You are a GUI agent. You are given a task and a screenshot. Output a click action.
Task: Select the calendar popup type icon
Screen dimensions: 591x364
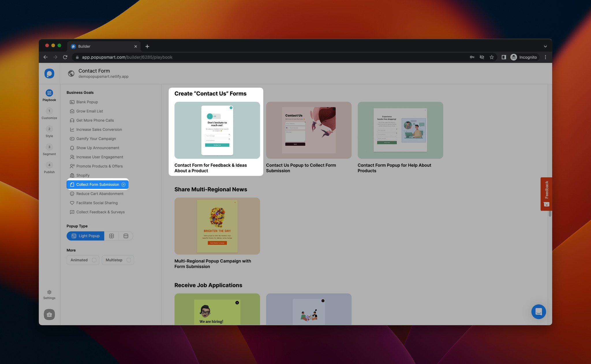click(x=126, y=236)
